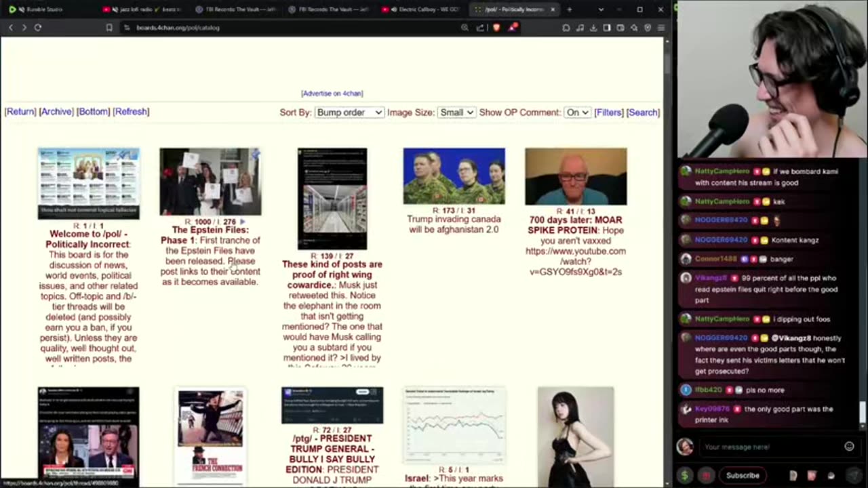Viewport: 868px width, 488px height.
Task: Toggle the browser sidebar panel icon
Action: click(x=607, y=28)
